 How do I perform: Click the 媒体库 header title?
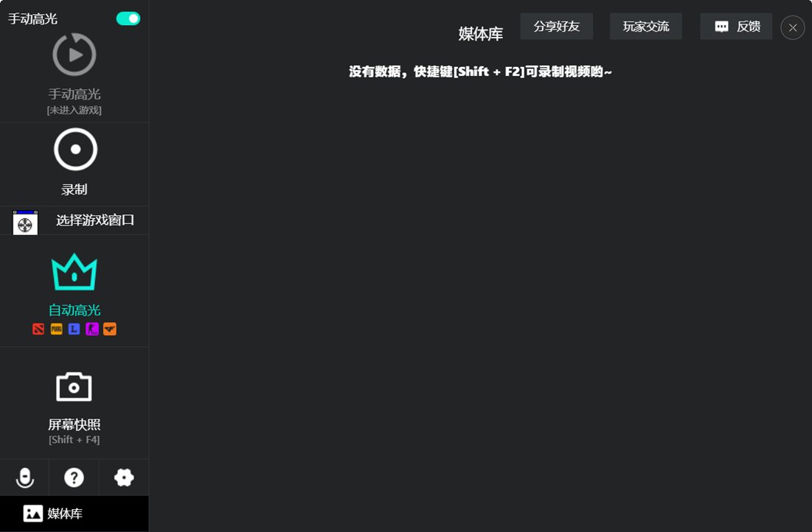pos(480,33)
